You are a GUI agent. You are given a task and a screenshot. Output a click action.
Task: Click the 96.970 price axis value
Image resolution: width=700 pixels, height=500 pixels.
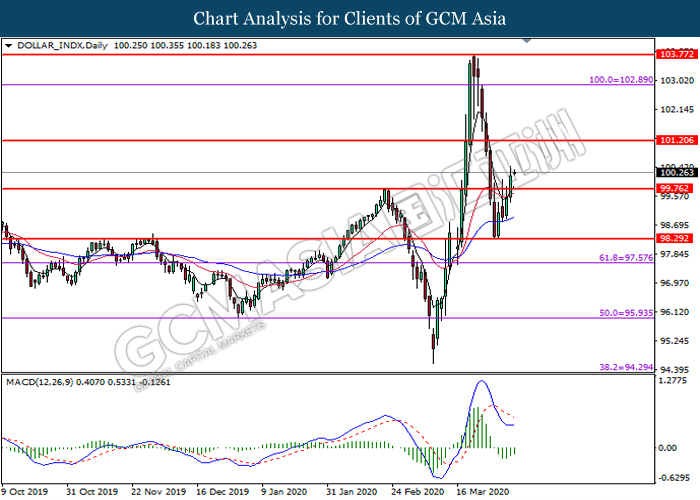pos(675,283)
